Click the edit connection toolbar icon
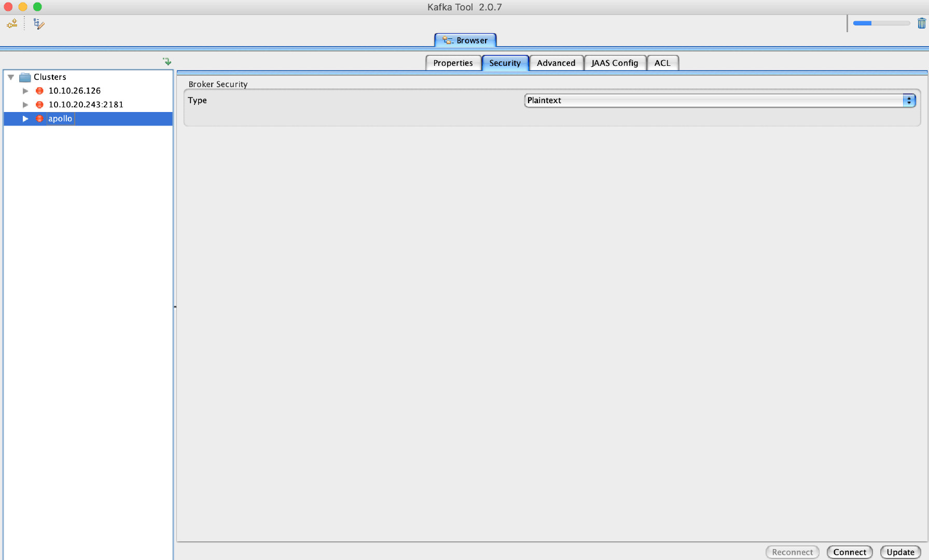 [39, 24]
